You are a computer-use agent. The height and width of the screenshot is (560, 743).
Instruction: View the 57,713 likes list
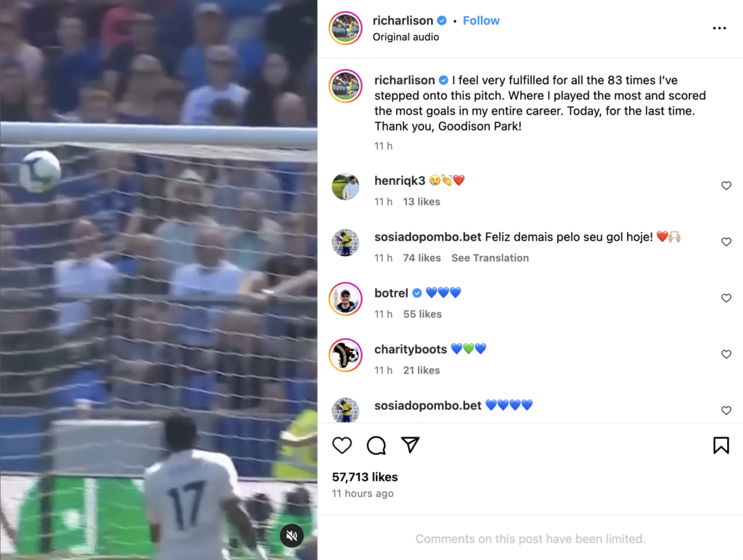click(365, 477)
